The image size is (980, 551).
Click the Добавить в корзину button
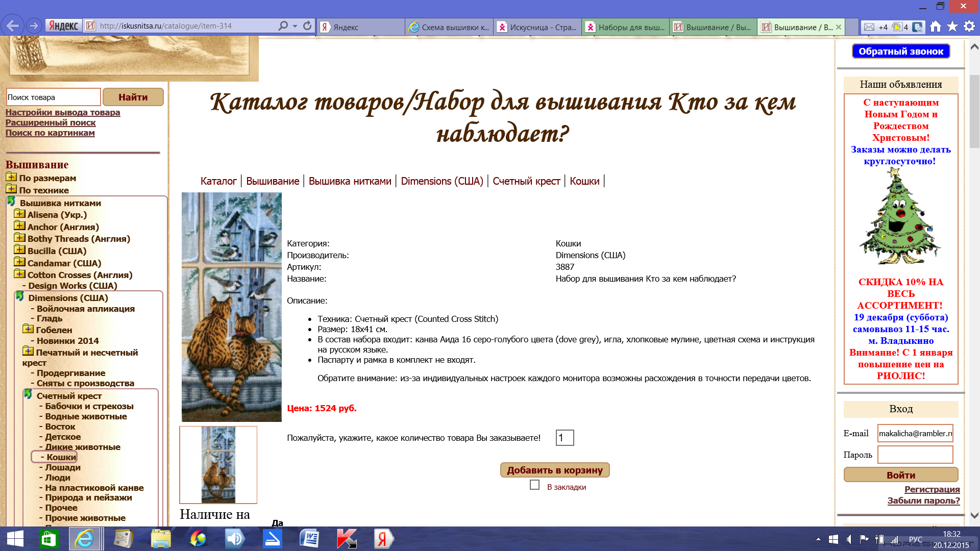tap(554, 470)
